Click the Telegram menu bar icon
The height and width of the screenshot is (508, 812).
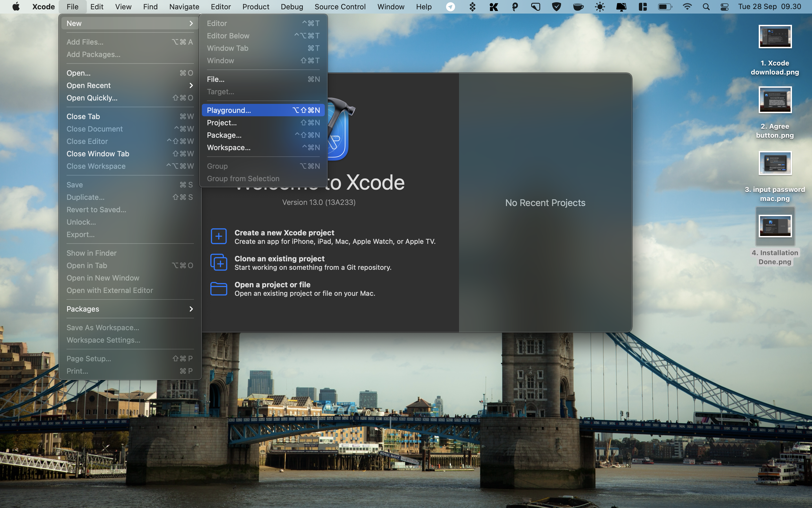tap(450, 7)
